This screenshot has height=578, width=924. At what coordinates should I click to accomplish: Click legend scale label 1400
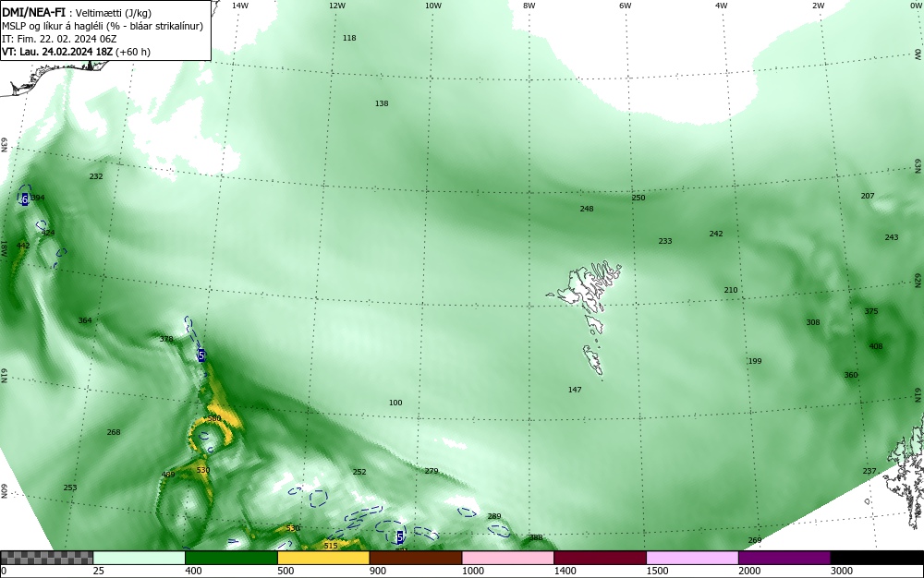pyautogui.click(x=565, y=571)
